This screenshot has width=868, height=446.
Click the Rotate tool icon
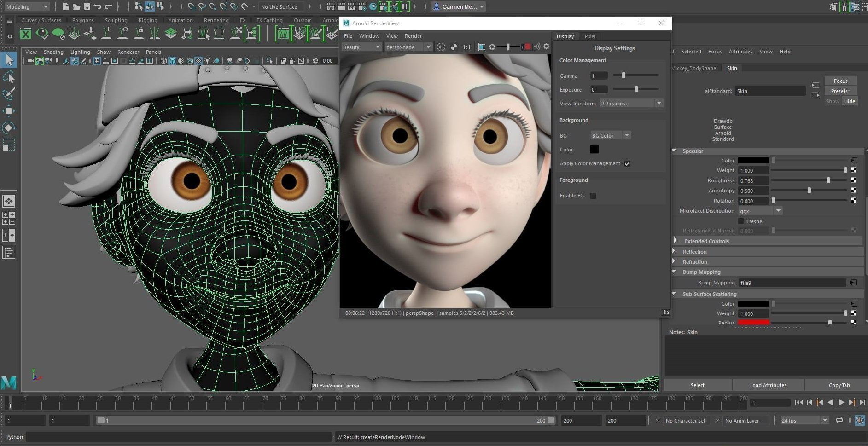click(9, 128)
